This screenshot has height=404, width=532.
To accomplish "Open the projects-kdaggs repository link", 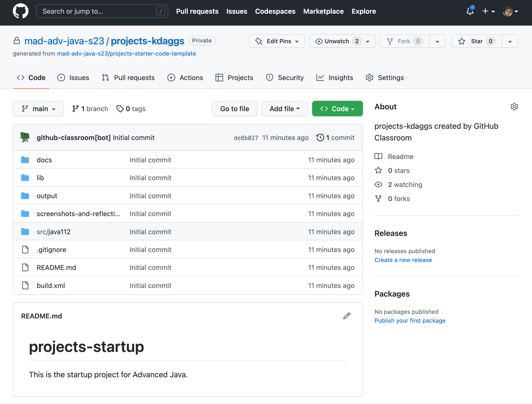I will click(x=147, y=41).
